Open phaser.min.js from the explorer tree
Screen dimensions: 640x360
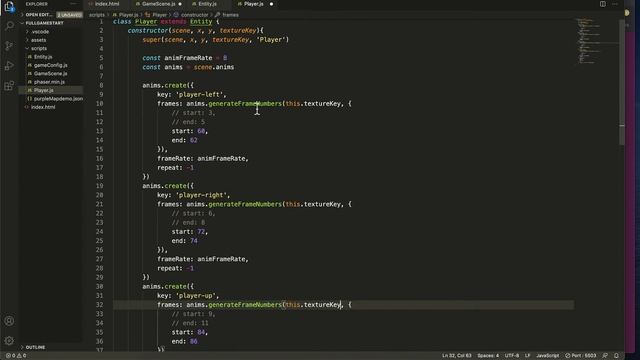click(x=49, y=82)
